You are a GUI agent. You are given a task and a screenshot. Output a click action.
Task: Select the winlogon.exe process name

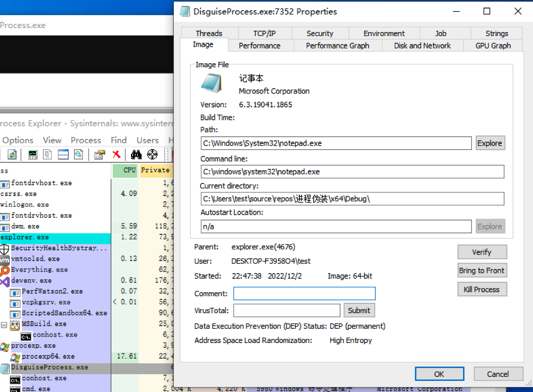tap(25, 205)
